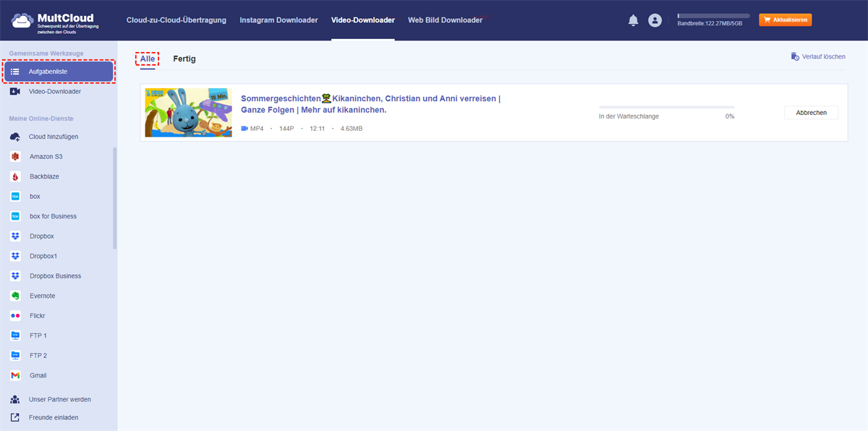Select Aufgabenliste in the sidebar
The width and height of the screenshot is (868, 431).
59,72
